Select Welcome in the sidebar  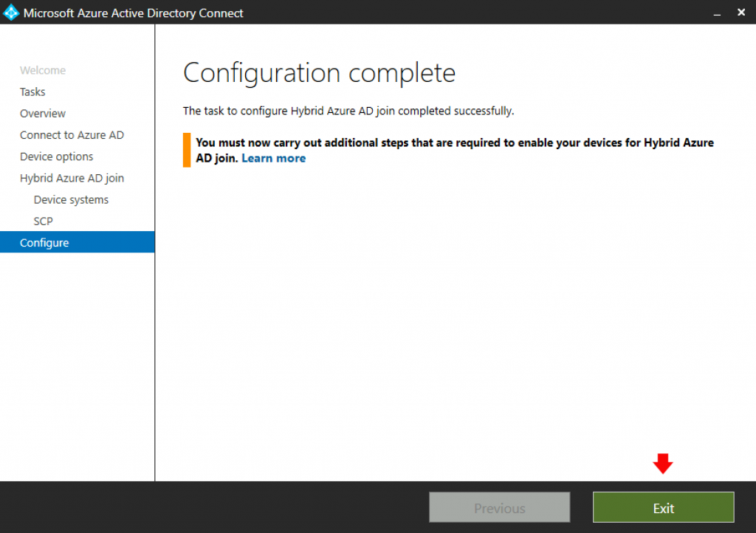click(x=42, y=70)
